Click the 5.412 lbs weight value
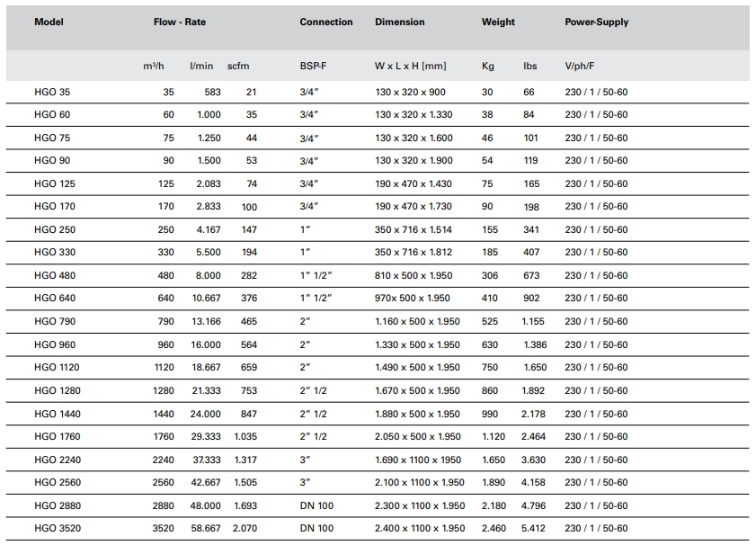Image resolution: width=756 pixels, height=545 pixels. click(x=533, y=529)
